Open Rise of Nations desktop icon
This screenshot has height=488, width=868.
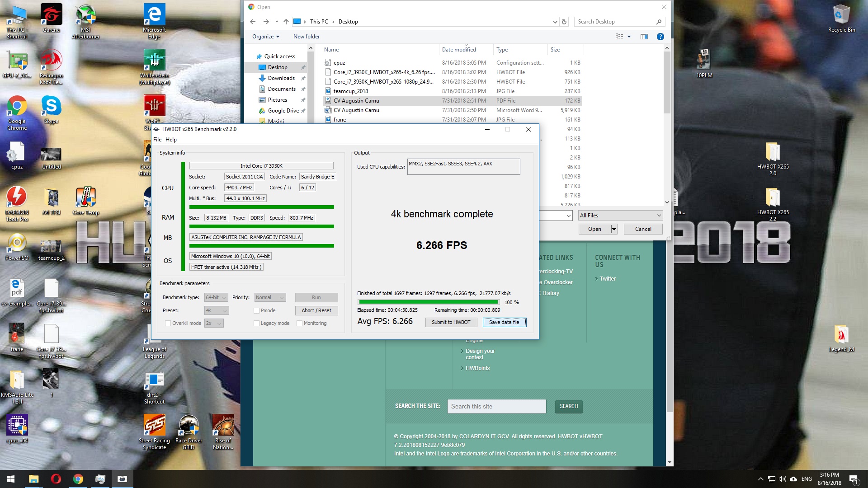point(223,432)
